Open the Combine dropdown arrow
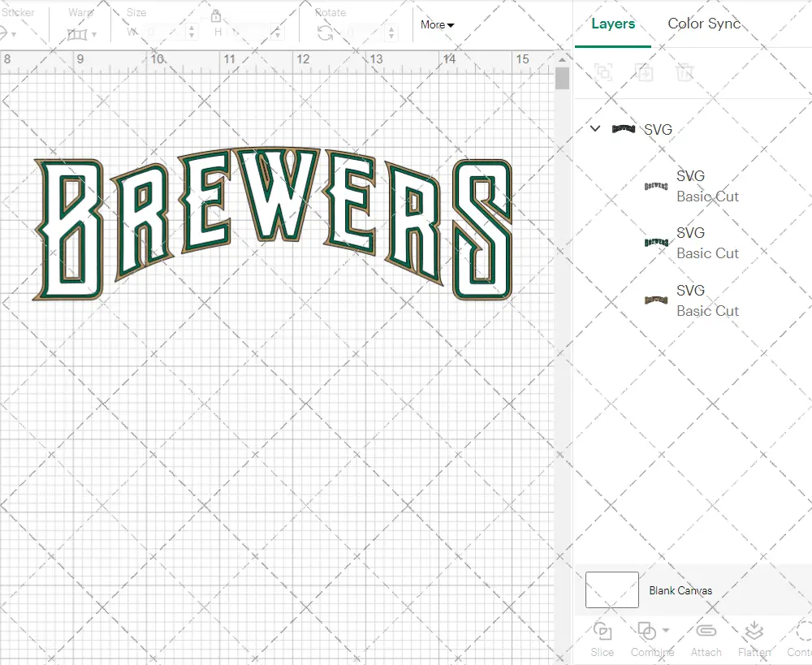Image resolution: width=812 pixels, height=665 pixels. (666, 630)
